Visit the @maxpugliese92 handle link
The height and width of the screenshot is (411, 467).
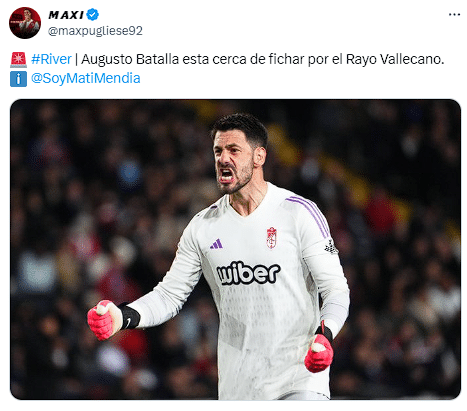pos(95,31)
